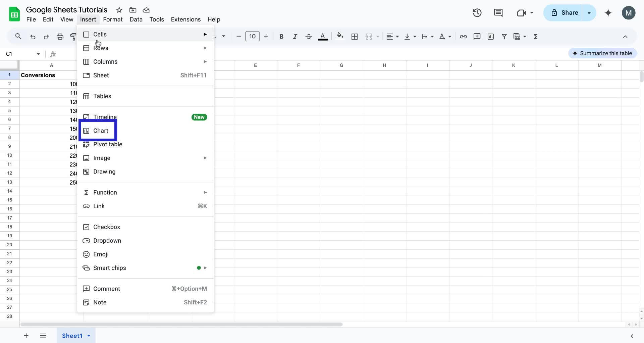Open the Sheet1 tab menu arrow

[89, 336]
